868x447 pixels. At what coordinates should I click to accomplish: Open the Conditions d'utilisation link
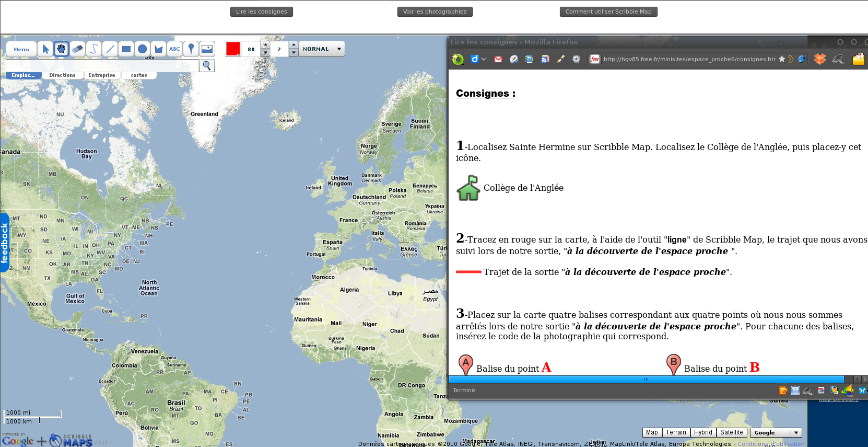click(x=771, y=444)
